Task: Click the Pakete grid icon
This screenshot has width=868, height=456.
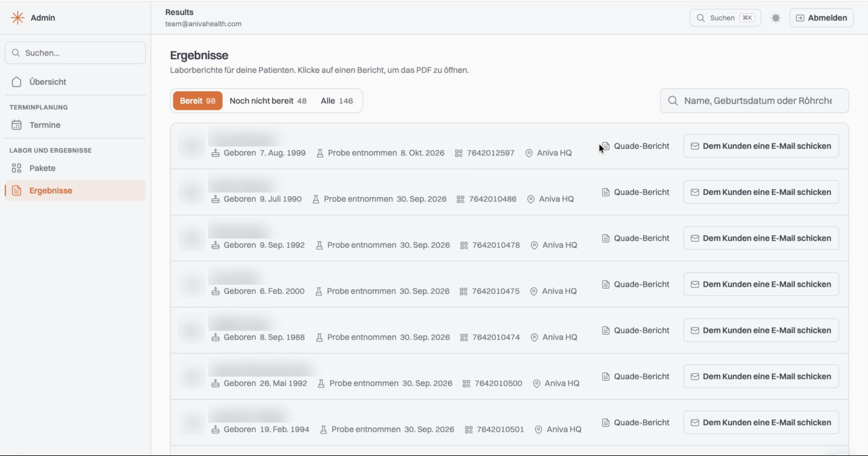Action: pos(17,168)
